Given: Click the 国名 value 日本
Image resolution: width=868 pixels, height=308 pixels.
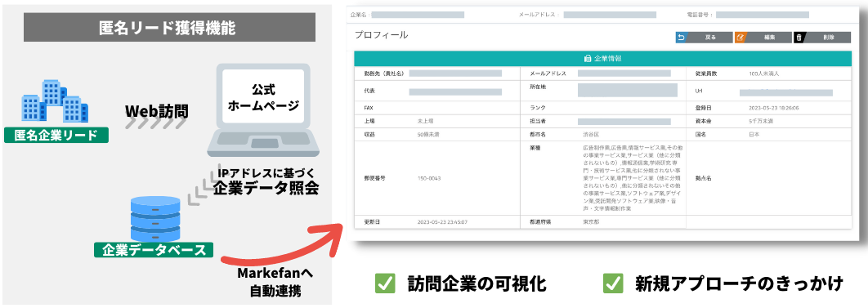Looking at the screenshot, I should 754,134.
